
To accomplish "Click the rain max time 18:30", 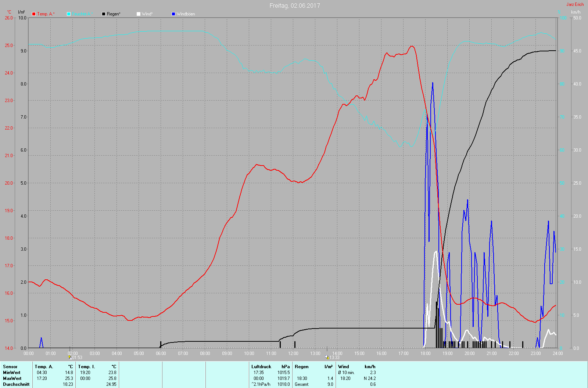I will pyautogui.click(x=302, y=378).
